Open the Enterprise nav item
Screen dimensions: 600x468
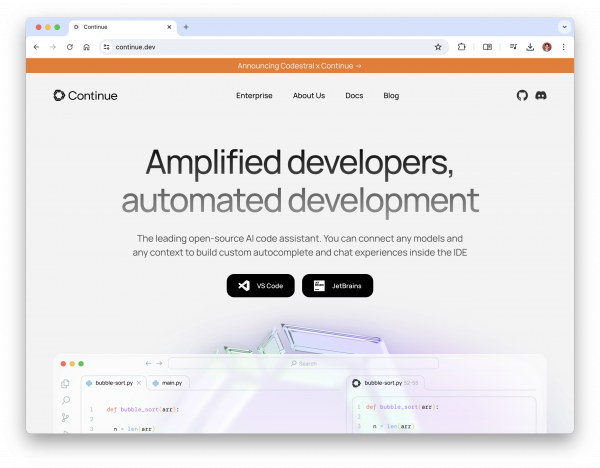point(254,96)
